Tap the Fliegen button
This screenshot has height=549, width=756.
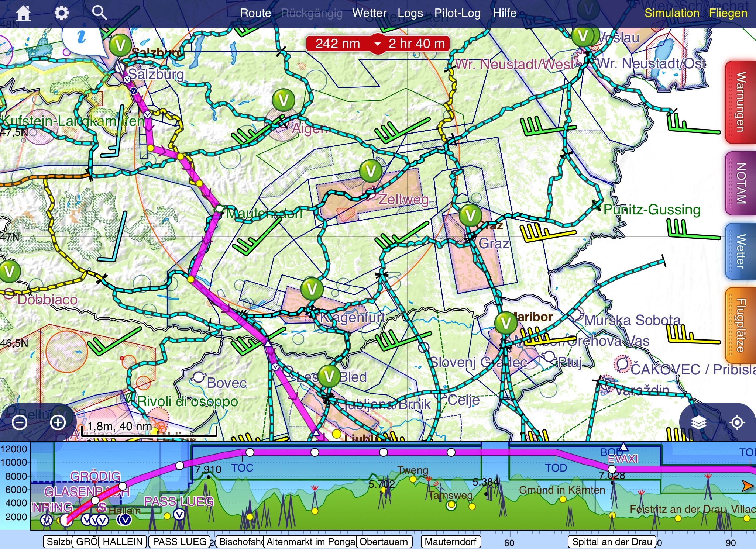tap(728, 13)
